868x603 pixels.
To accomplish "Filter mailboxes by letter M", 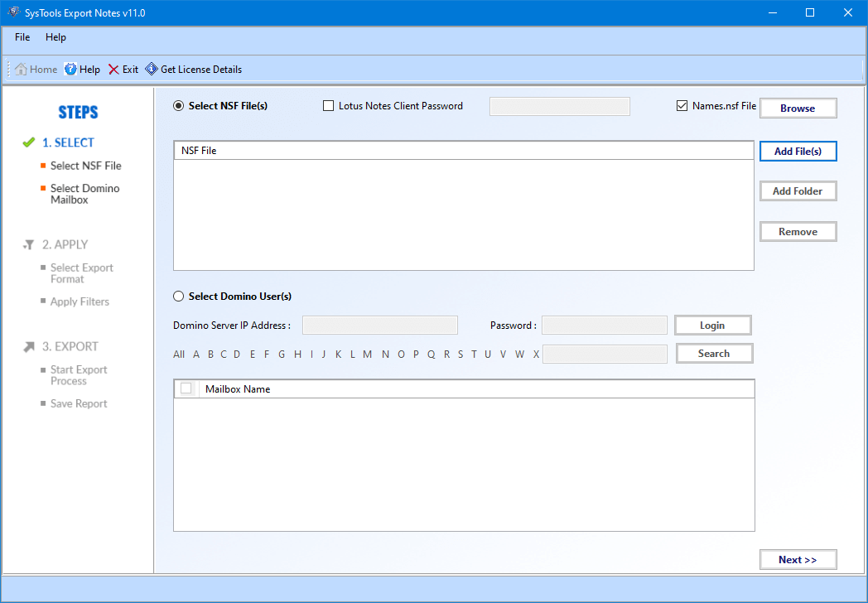I will click(x=367, y=355).
